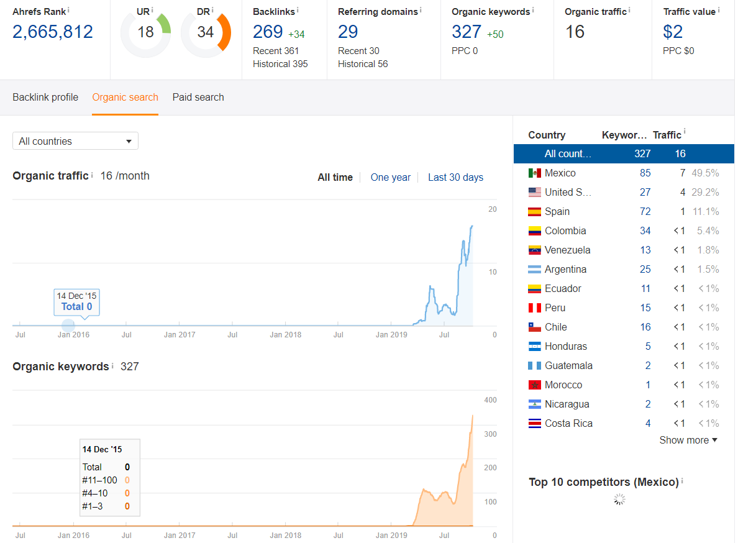
Task: Click the Organic traffic info icon in top bar
Action: (629, 10)
